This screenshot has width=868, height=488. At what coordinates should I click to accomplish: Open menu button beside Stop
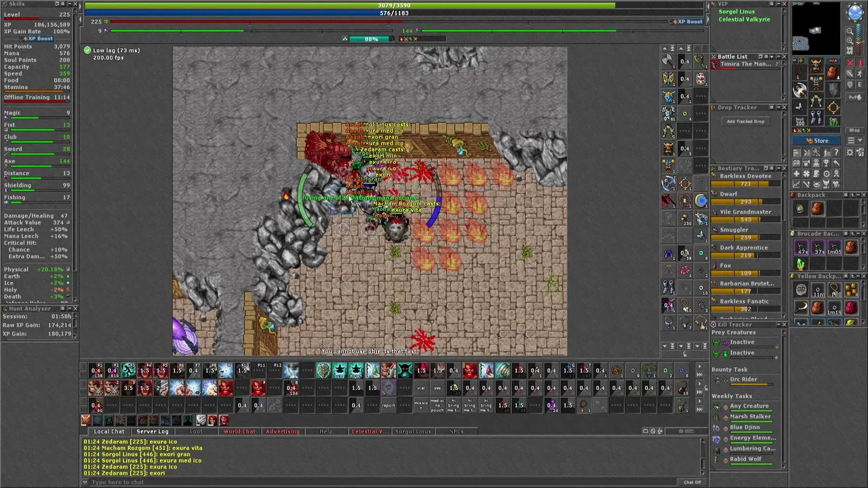click(854, 141)
